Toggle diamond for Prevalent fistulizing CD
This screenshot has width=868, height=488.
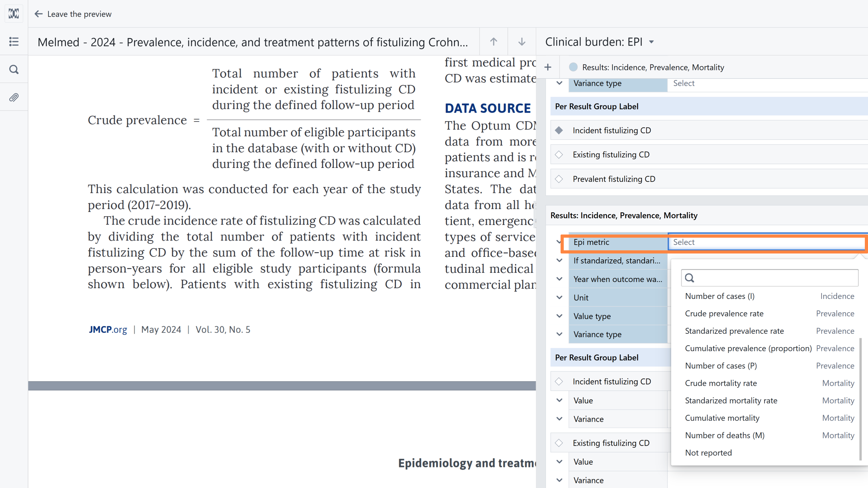[559, 179]
